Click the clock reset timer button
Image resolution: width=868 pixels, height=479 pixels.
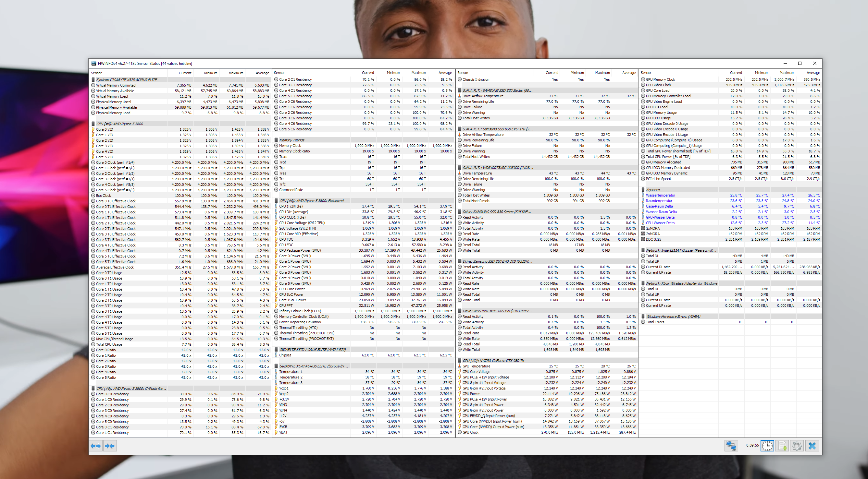pos(767,446)
